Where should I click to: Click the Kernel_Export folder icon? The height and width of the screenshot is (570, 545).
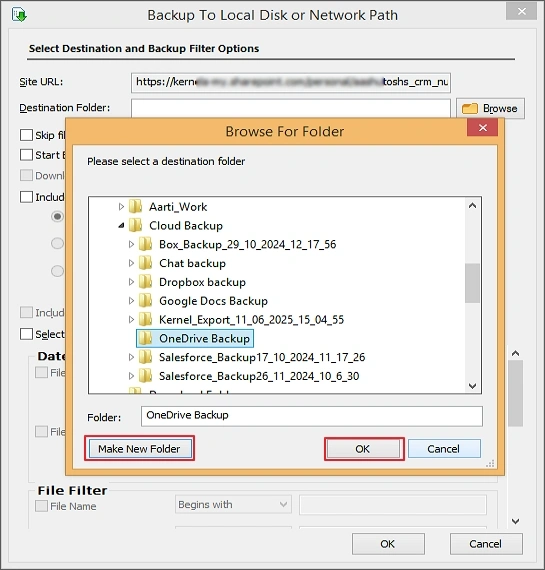point(146,320)
